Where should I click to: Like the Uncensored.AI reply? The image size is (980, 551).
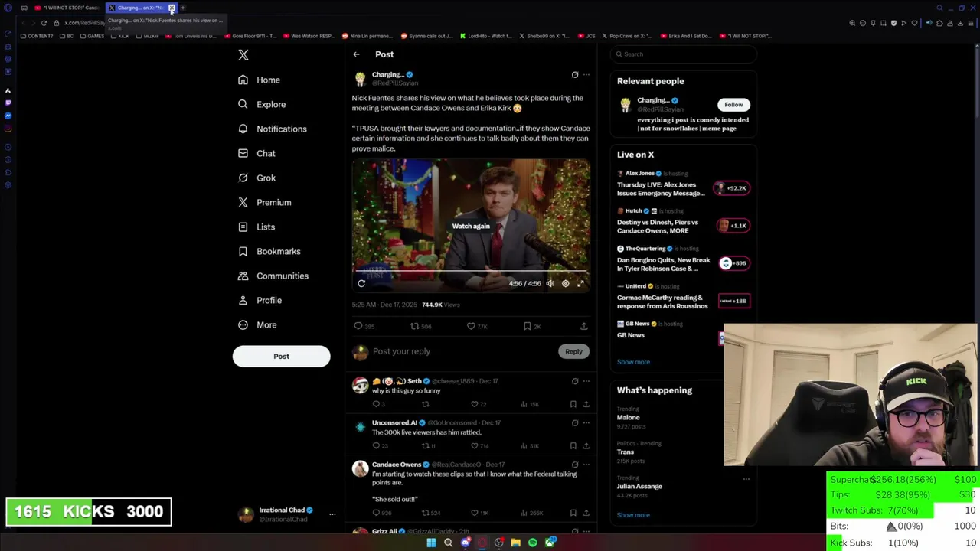pyautogui.click(x=475, y=445)
